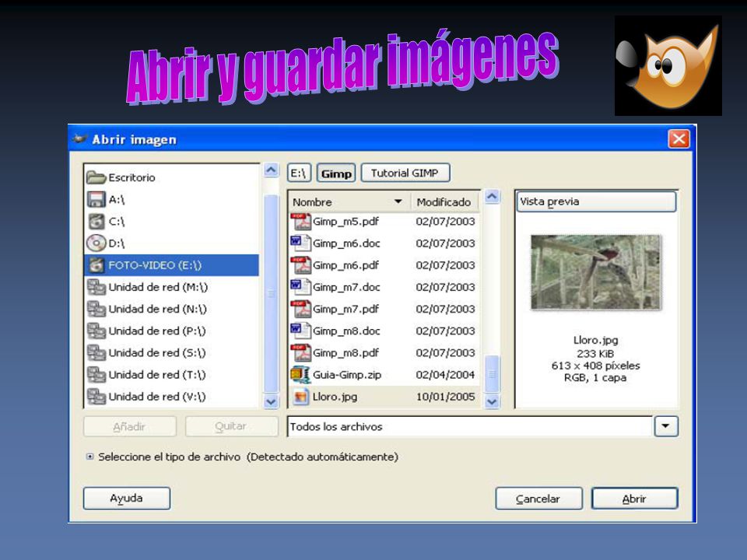
Task: Click the Cancelar button
Action: (x=538, y=499)
